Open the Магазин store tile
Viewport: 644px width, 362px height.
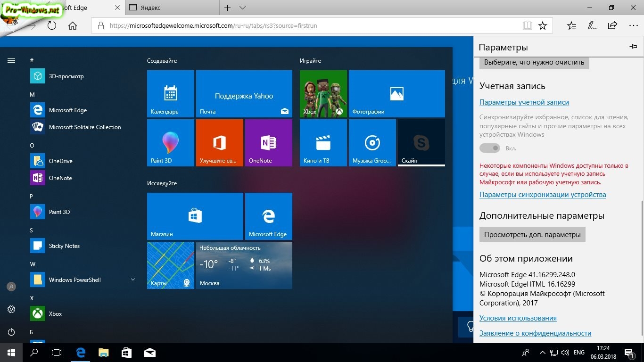click(x=195, y=216)
